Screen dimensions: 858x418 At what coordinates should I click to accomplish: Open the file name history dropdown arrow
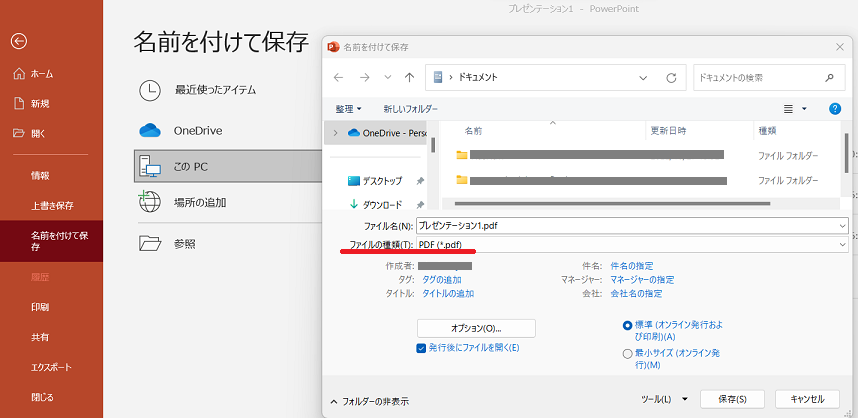(x=842, y=225)
